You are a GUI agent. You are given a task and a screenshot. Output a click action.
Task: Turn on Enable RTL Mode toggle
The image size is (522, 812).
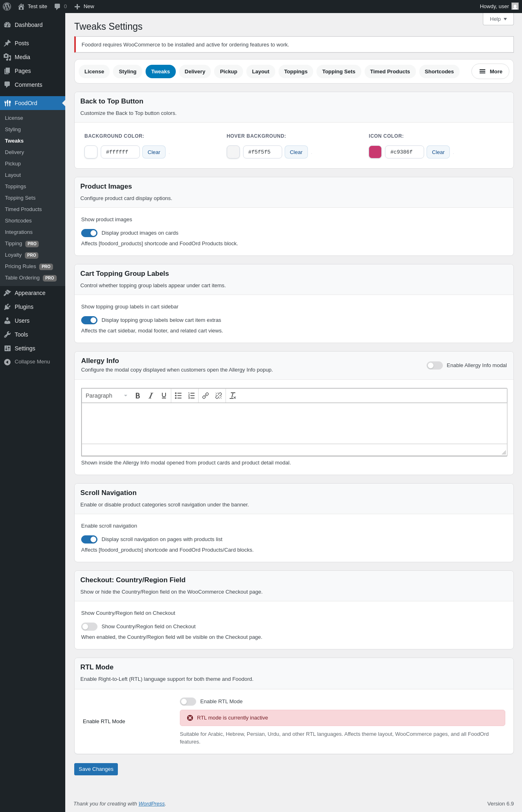click(x=188, y=702)
